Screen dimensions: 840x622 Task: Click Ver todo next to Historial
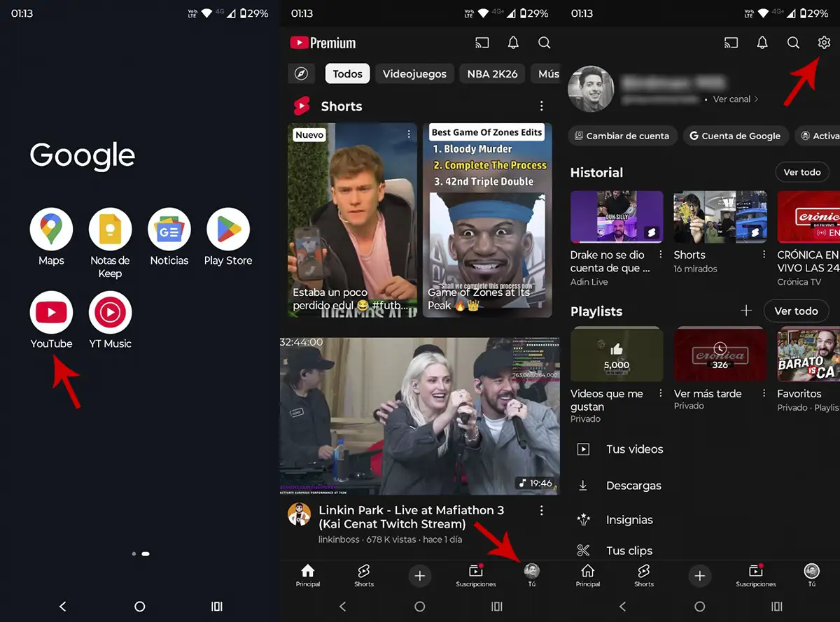[x=801, y=172]
